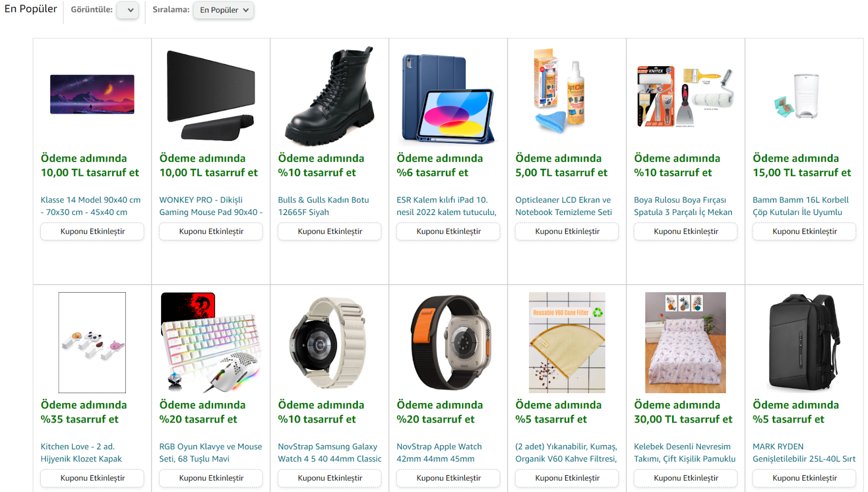Open the Görüntüle dropdown

(127, 10)
